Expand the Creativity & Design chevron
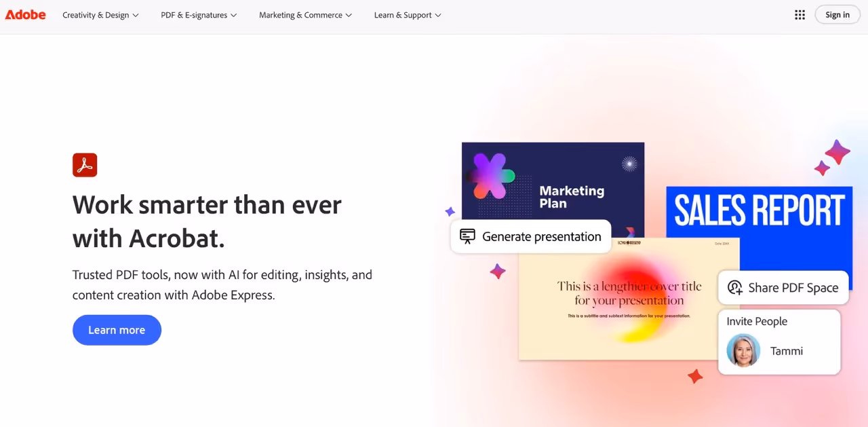This screenshot has height=427, width=868. [136, 15]
